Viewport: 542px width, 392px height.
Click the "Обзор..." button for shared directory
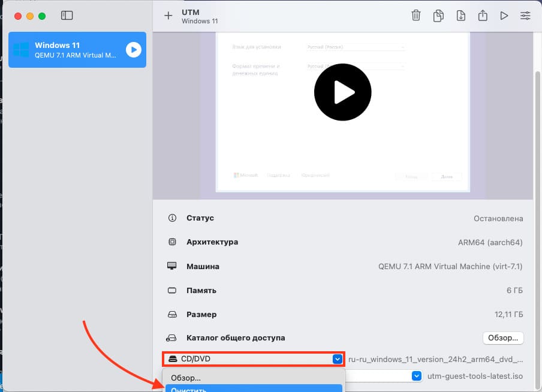tap(503, 338)
